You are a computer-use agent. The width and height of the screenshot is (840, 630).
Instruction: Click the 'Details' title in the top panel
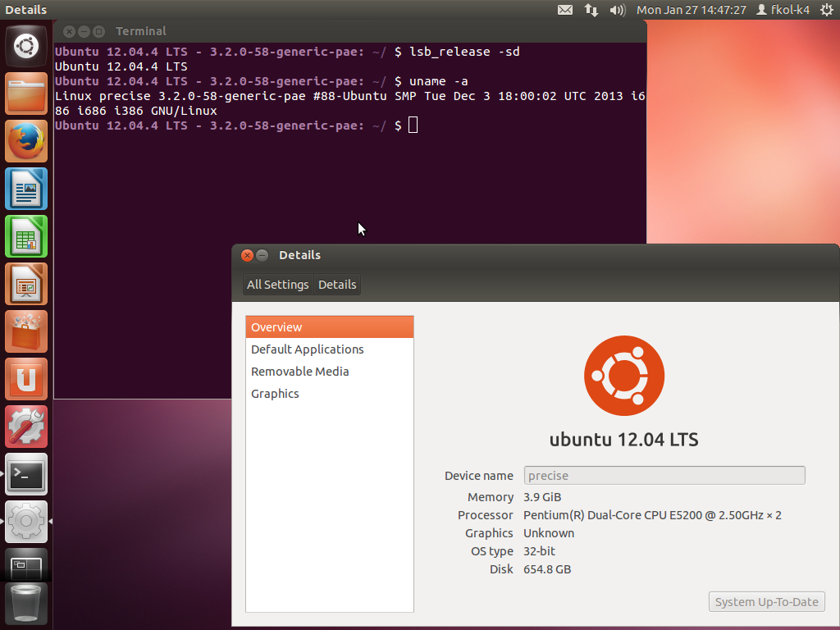click(x=25, y=10)
